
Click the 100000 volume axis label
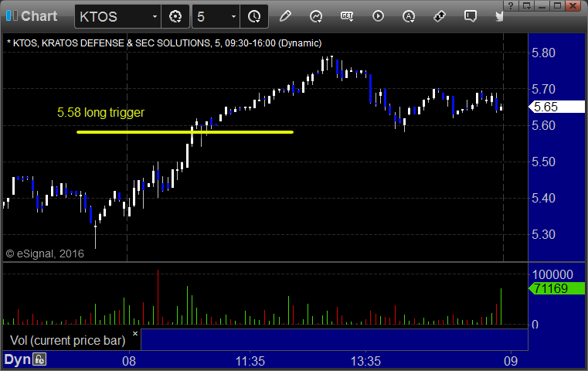tap(552, 274)
